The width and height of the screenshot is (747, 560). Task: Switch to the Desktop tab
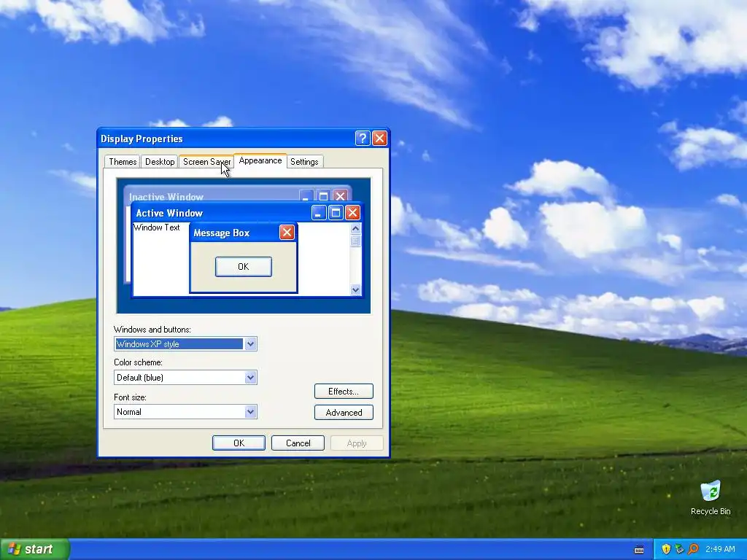coord(160,161)
